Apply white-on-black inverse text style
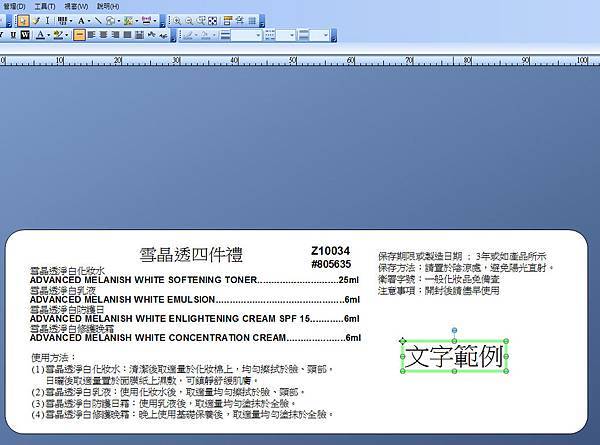600x445 pixels. (25, 35)
